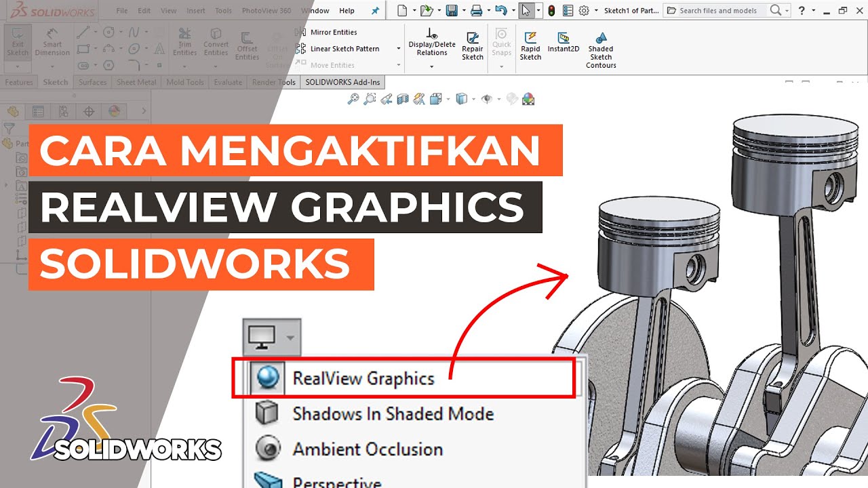This screenshot has height=488, width=868.
Task: Click Offset Entities tool
Action: (x=248, y=46)
